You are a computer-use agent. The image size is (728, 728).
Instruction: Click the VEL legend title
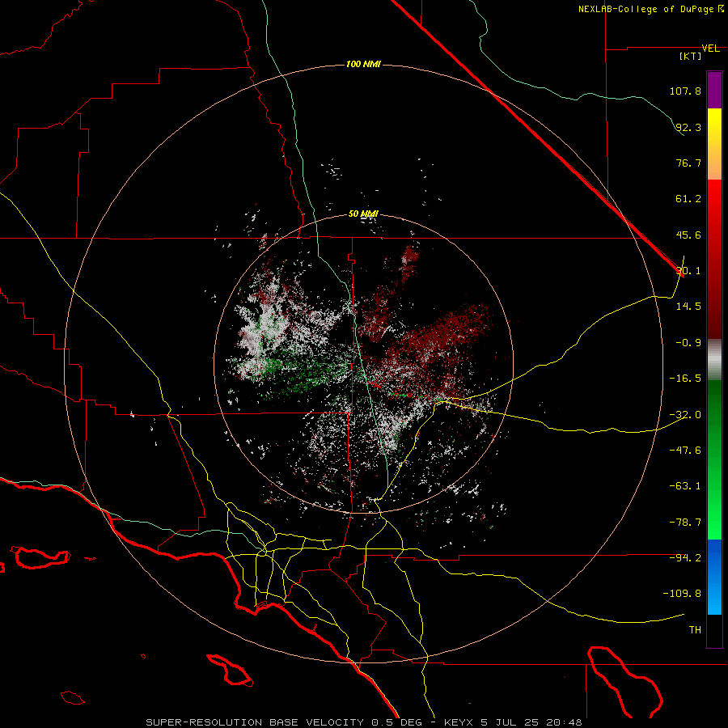[710, 49]
